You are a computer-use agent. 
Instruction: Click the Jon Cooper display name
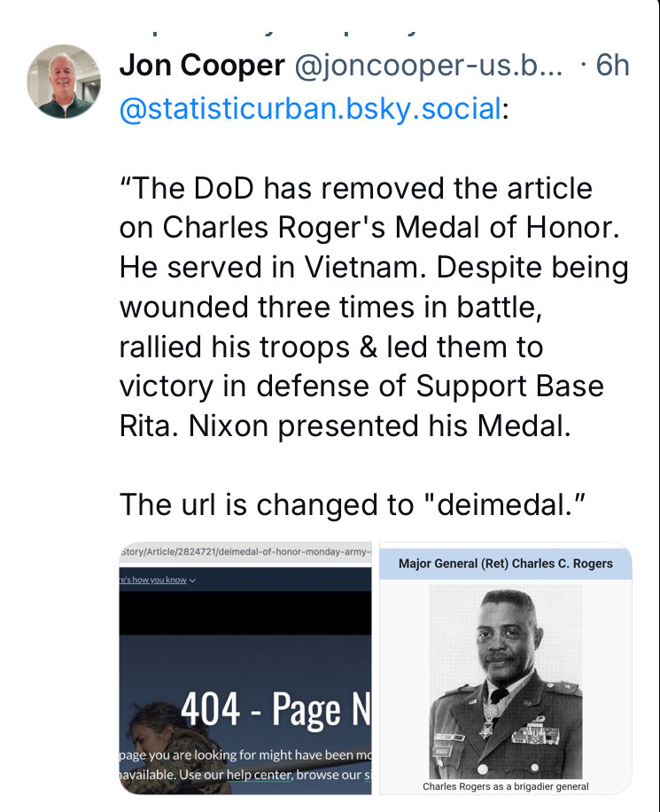[x=202, y=65]
